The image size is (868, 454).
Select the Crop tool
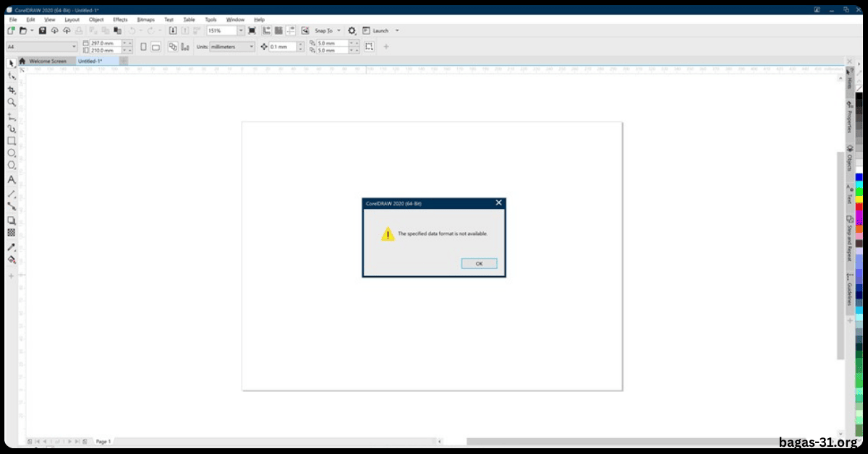[11, 90]
